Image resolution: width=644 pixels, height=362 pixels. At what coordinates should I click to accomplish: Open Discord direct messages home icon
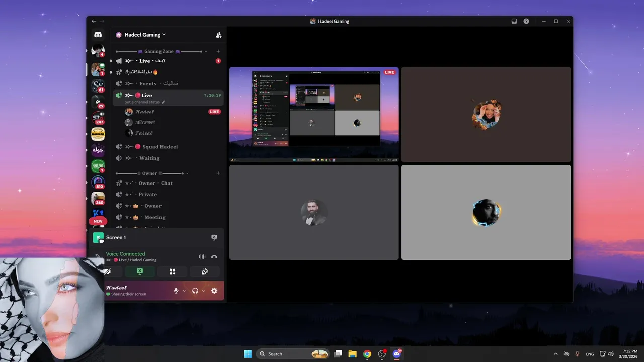click(x=98, y=35)
